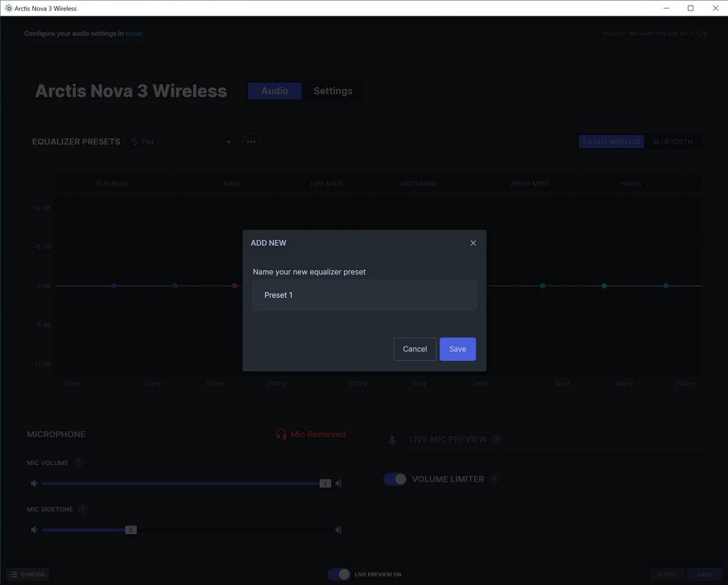Open the Sonar link
Viewport: 728px width, 585px height.
click(x=134, y=33)
